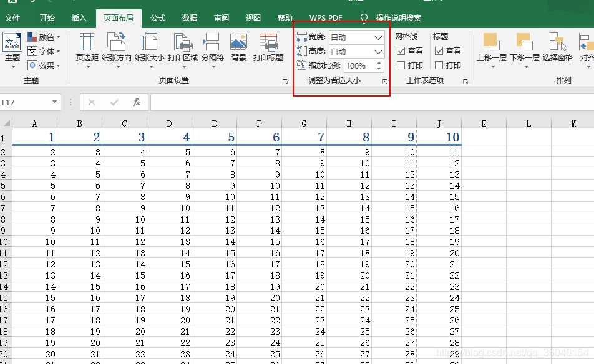Toggle 标题 打印 checkbox
The height and width of the screenshot is (364, 594).
439,65
